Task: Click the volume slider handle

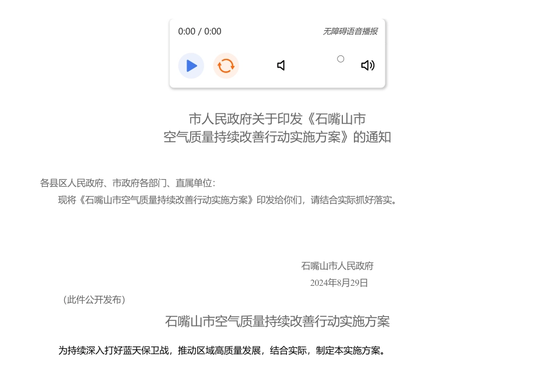Action: click(341, 59)
